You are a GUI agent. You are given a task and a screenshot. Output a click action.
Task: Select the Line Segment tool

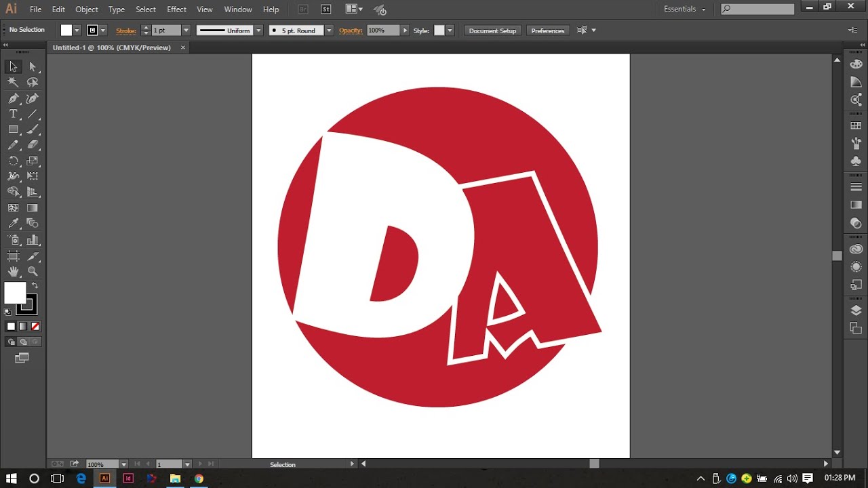point(33,114)
